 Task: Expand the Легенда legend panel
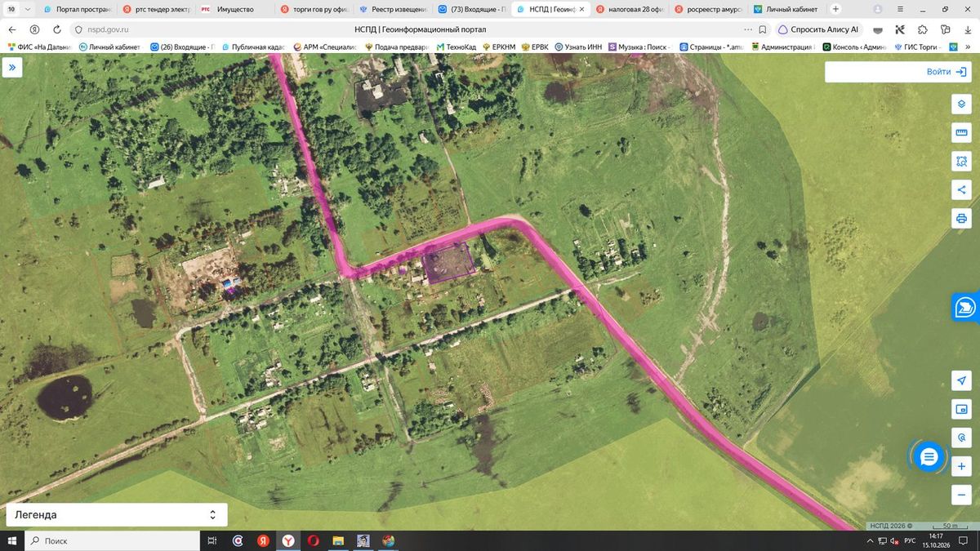tap(117, 515)
